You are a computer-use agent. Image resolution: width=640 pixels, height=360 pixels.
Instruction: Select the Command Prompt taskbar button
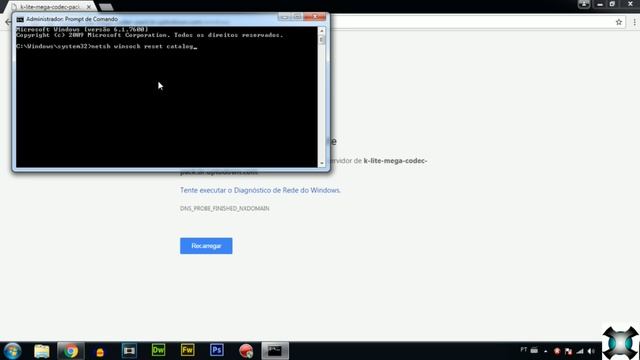(x=275, y=351)
